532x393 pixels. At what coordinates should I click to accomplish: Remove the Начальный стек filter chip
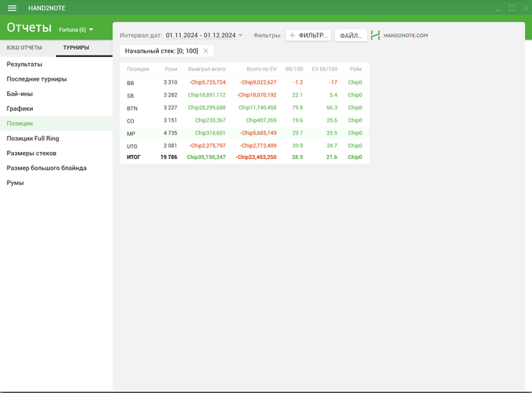[x=206, y=51]
